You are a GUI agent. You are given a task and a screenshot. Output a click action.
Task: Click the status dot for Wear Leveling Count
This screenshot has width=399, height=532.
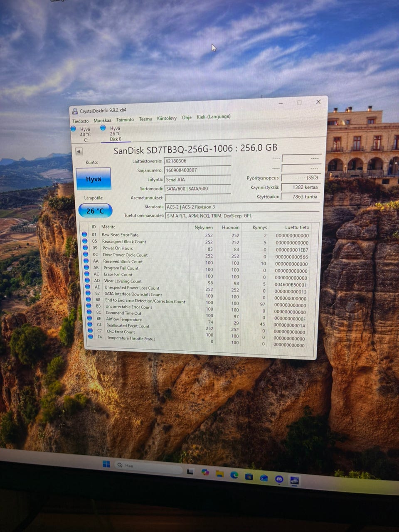click(87, 280)
